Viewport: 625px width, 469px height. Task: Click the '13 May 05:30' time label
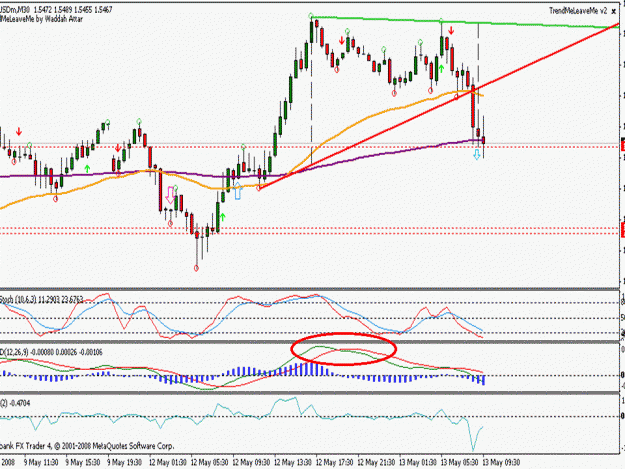pos(459,462)
